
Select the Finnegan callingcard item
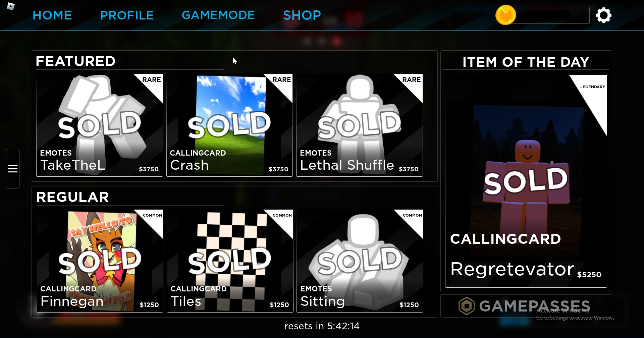coord(100,261)
